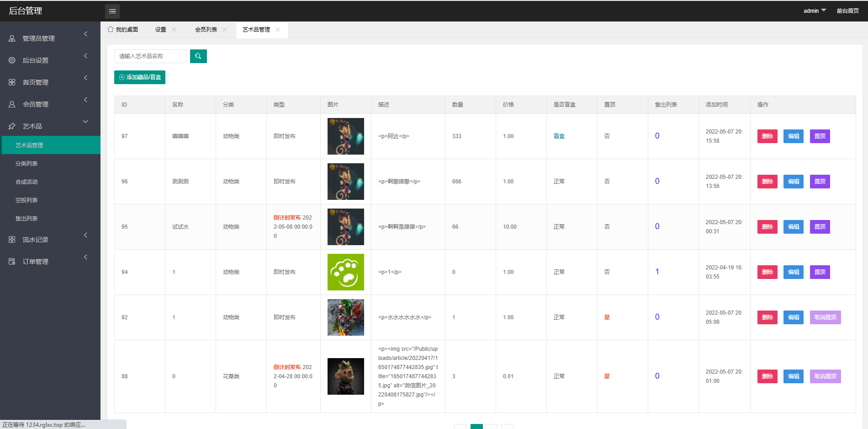Click the 我的桌面 home tab
Viewport: 868px width, 429px height.
click(x=123, y=30)
